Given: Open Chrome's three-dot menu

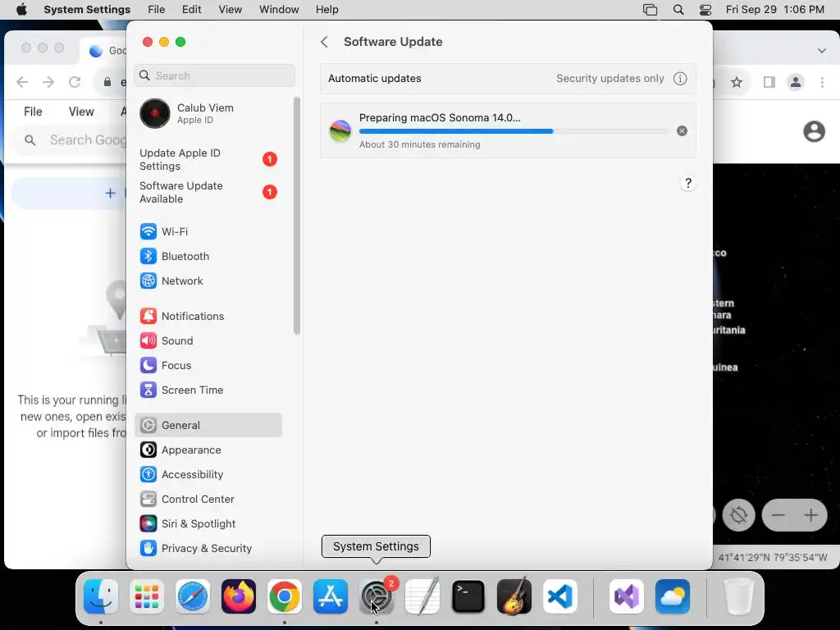Looking at the screenshot, I should (822, 82).
